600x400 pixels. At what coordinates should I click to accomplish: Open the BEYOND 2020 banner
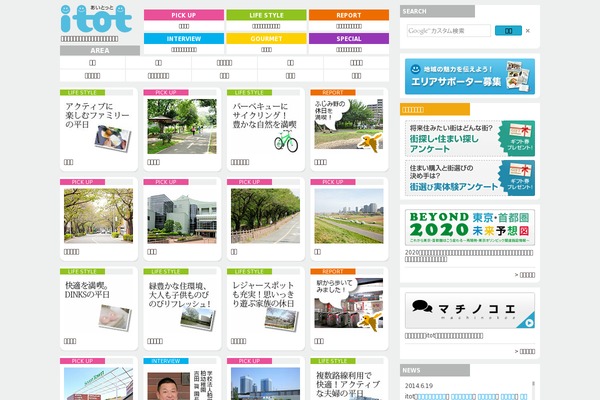click(x=470, y=227)
